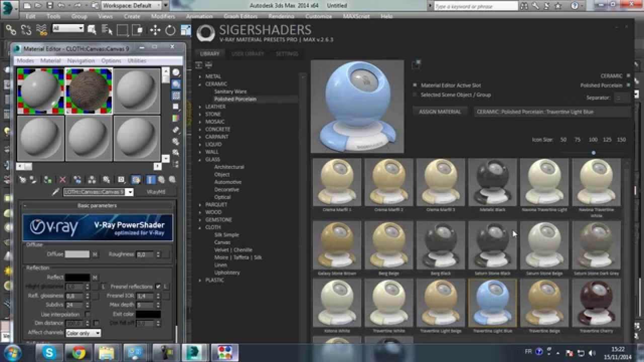This screenshot has height=362, width=644.
Task: Toggle the Polished Porcelain name option checkbox
Action: coord(628,85)
